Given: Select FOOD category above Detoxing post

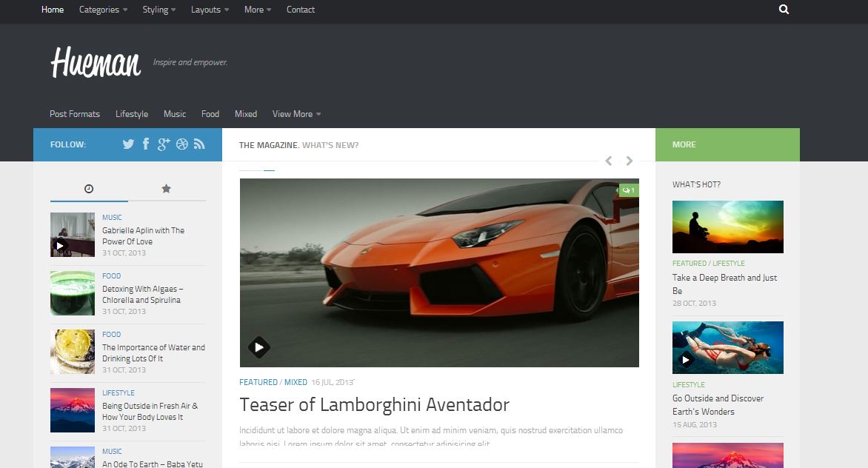Looking at the screenshot, I should (x=111, y=276).
